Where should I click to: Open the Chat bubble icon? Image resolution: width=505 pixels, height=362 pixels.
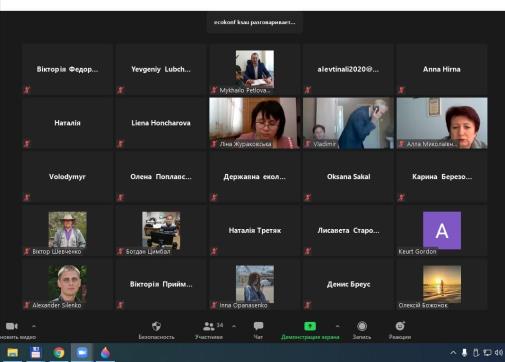pyautogui.click(x=258, y=326)
